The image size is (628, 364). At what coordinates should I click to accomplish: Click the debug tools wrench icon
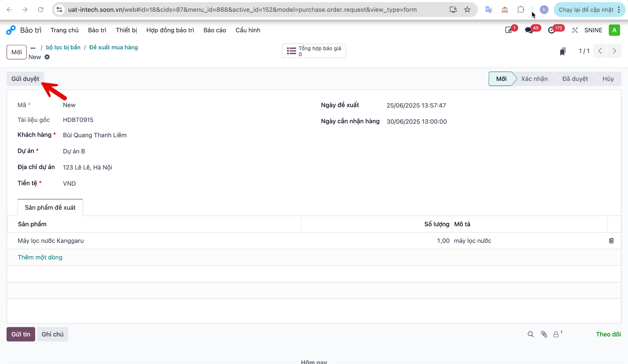[575, 30]
